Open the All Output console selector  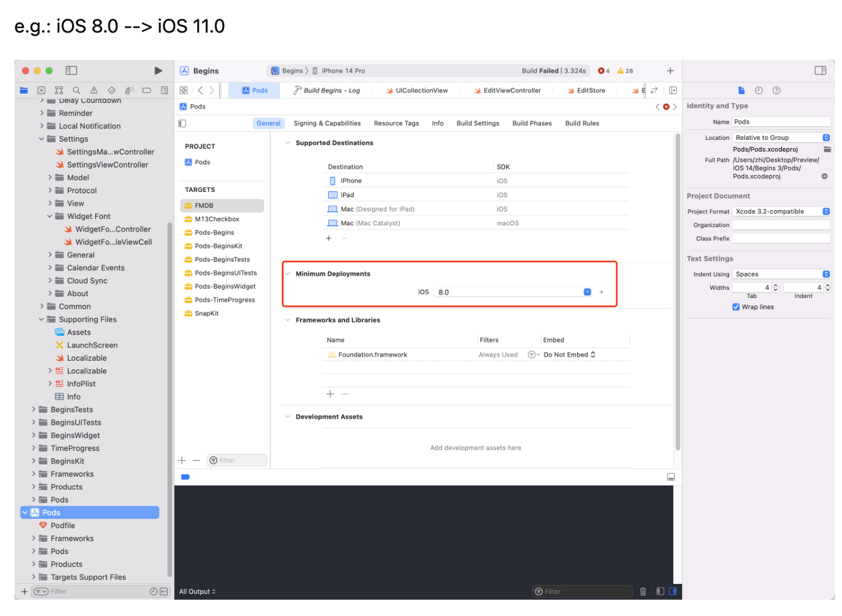click(197, 592)
